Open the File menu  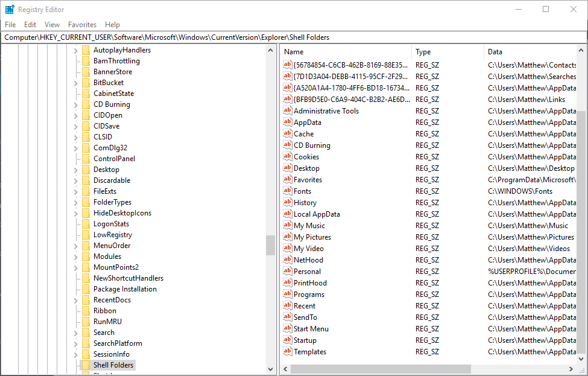click(x=10, y=24)
